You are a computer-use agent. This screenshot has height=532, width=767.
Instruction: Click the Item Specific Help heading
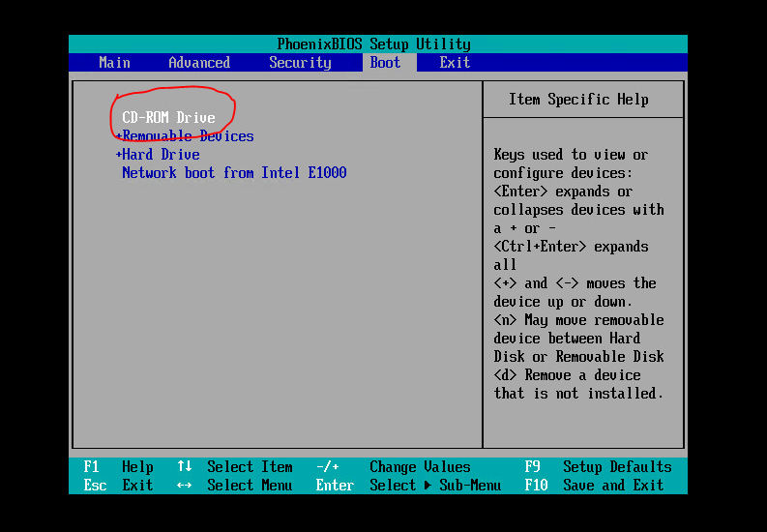[578, 100]
